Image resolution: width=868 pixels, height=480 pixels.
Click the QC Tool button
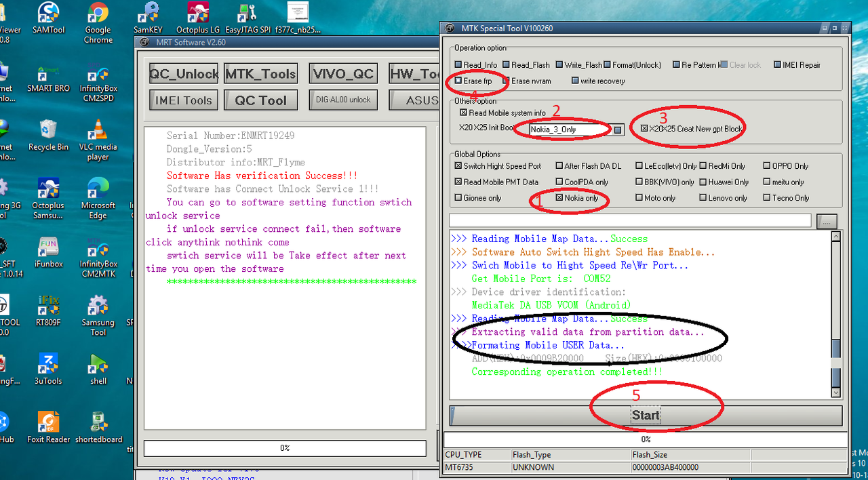tap(260, 100)
